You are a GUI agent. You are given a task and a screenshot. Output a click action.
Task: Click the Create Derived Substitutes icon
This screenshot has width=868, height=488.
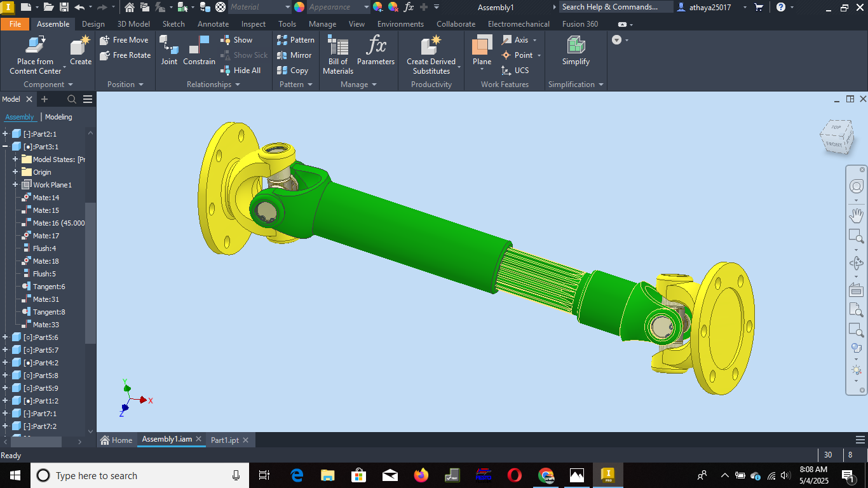[431, 46]
